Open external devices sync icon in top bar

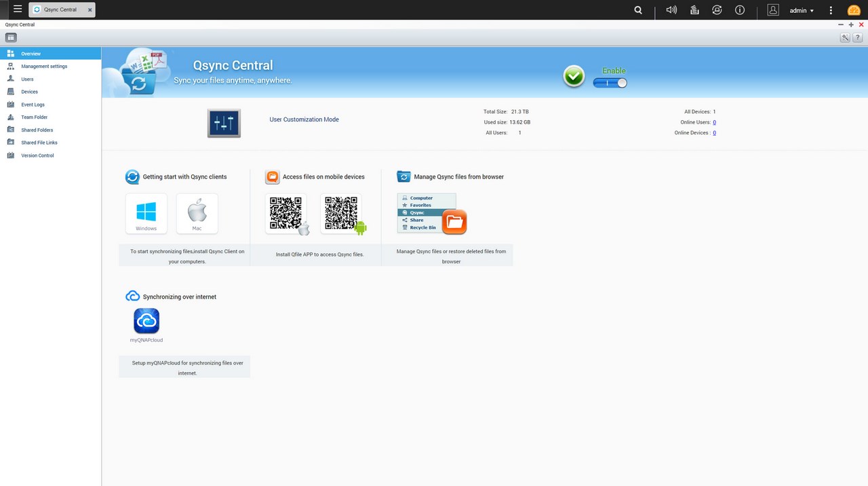[717, 10]
